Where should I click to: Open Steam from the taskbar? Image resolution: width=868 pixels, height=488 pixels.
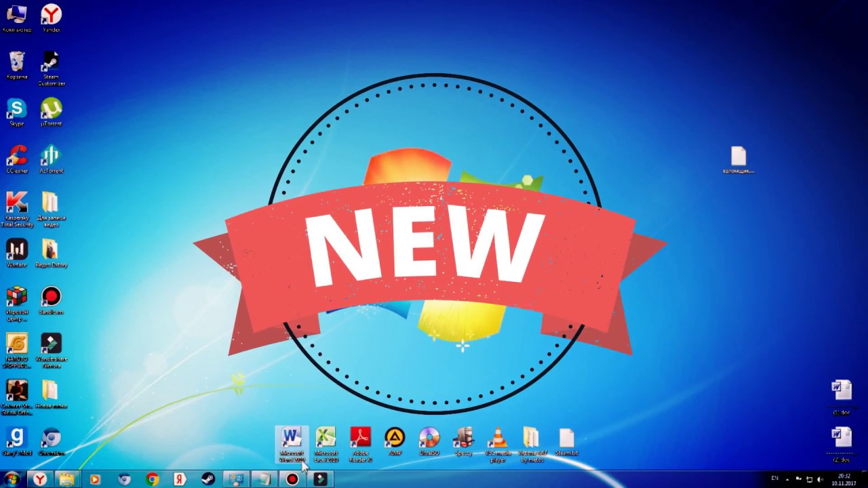208,479
